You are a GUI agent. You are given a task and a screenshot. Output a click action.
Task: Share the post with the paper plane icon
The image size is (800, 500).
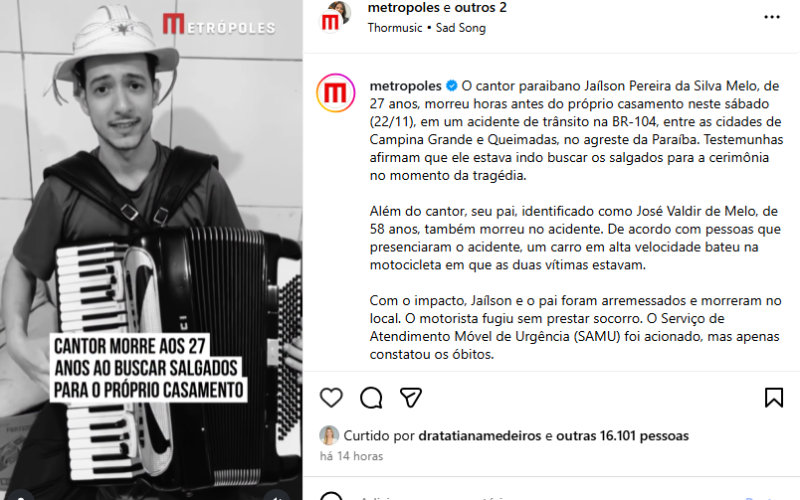click(411, 397)
